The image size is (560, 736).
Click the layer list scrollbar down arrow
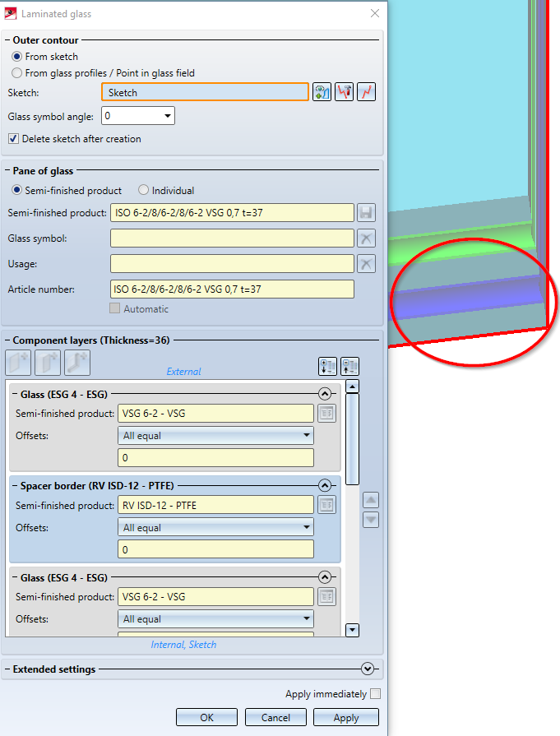pos(352,630)
